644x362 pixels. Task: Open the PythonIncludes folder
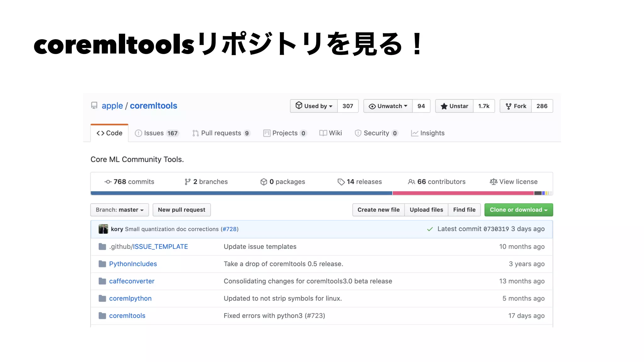pyautogui.click(x=133, y=264)
